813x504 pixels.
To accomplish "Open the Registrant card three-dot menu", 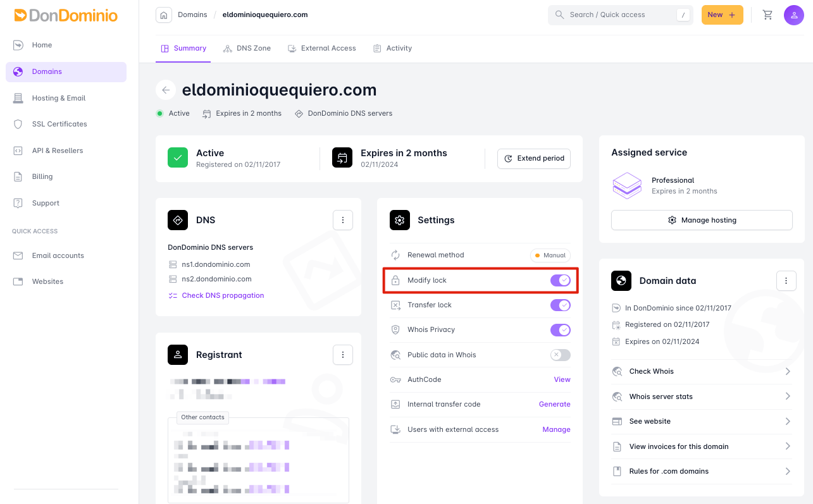I will tap(343, 355).
